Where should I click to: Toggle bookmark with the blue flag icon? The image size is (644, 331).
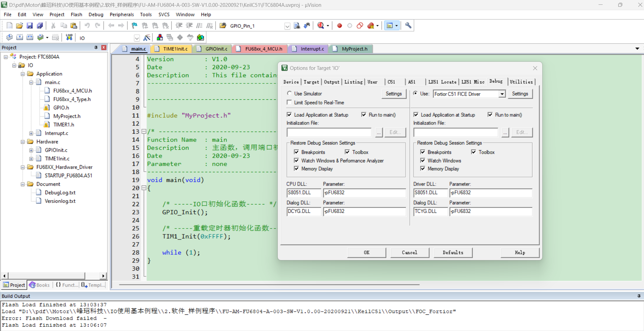pos(135,25)
